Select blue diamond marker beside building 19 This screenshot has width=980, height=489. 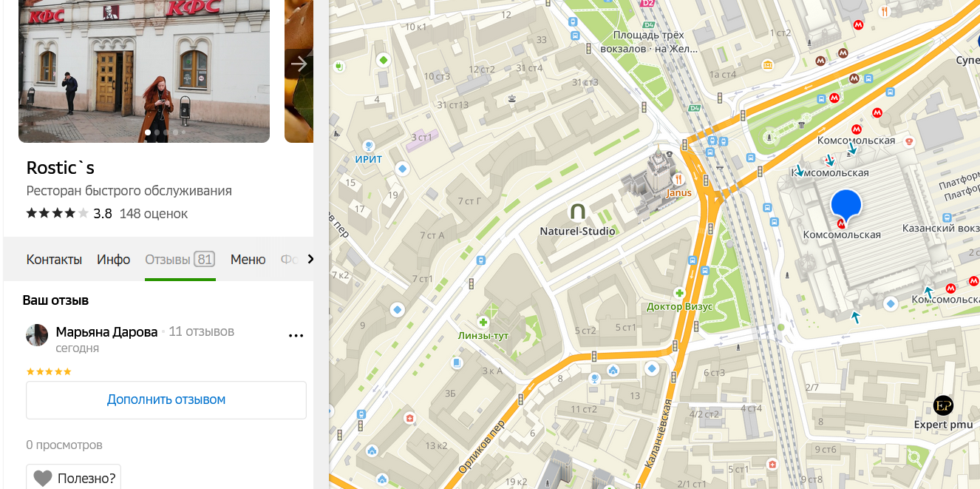click(x=402, y=169)
